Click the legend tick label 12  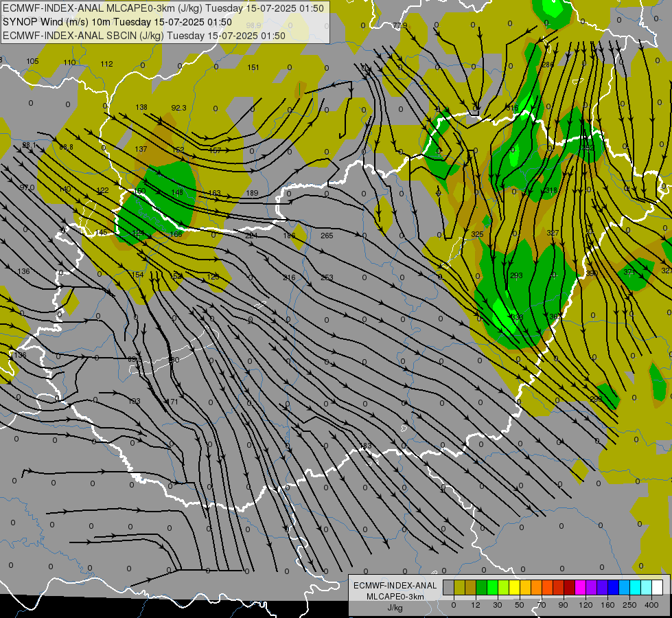point(475,605)
